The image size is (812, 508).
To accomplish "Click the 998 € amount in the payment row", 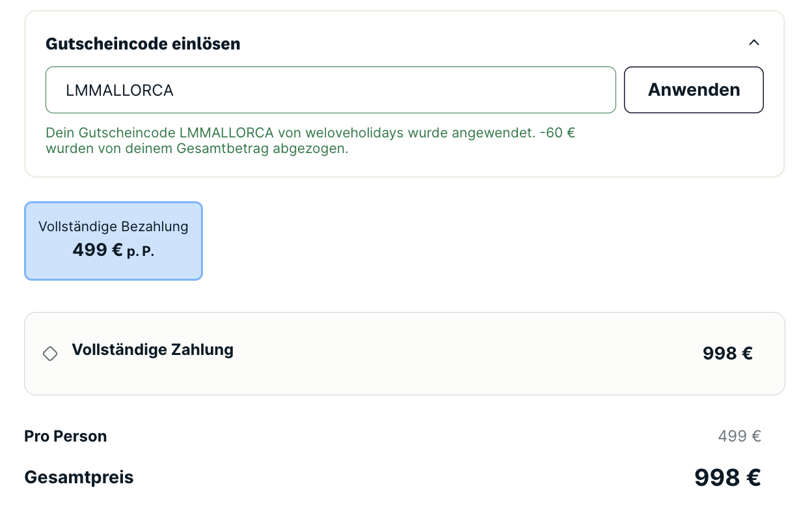I will [727, 354].
